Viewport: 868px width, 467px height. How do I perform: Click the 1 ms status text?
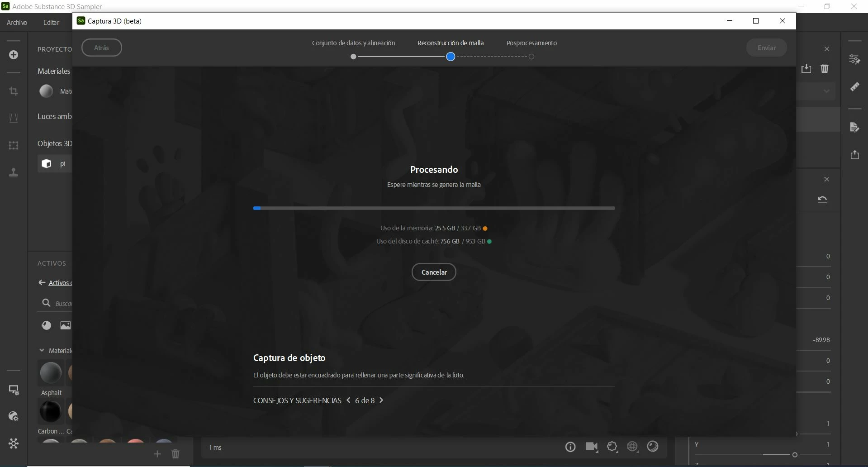(x=215, y=448)
